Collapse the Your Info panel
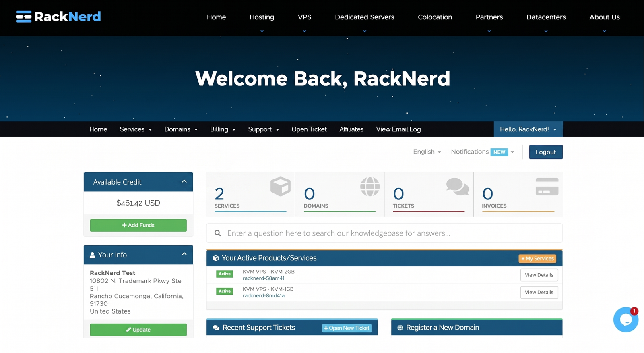The width and height of the screenshot is (644, 353). point(184,254)
